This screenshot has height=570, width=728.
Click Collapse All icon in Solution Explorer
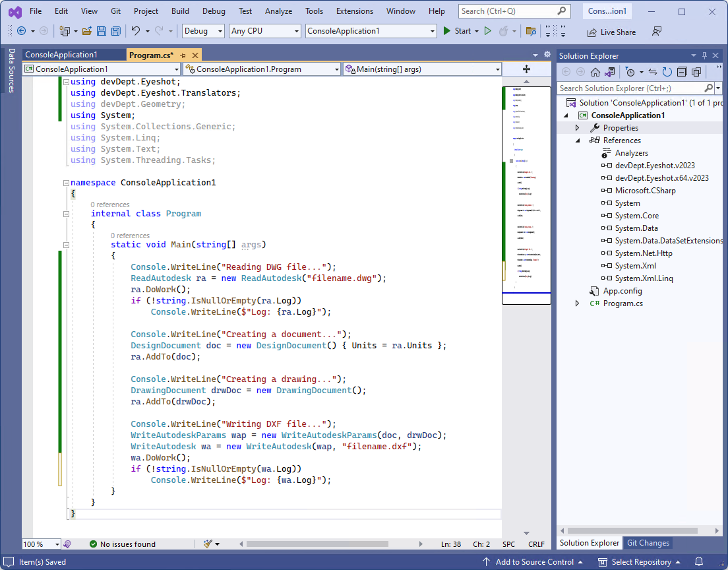[x=682, y=72]
